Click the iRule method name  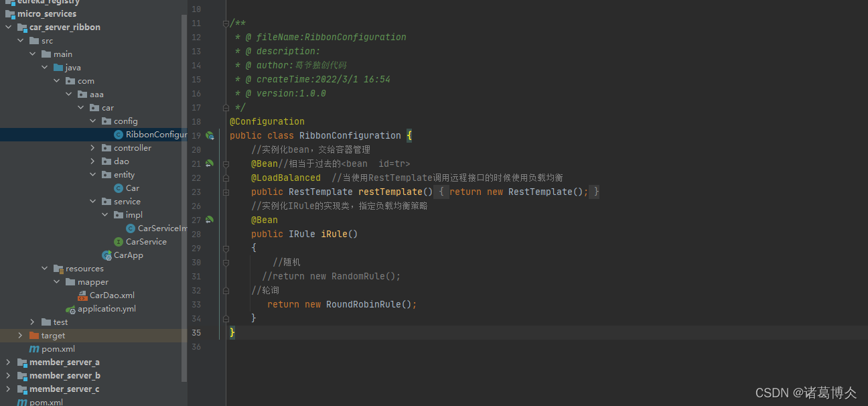click(334, 234)
